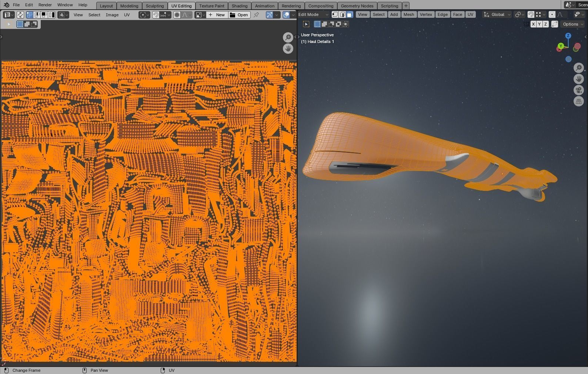Toggle Y-axis mirror in 3D viewport
The height and width of the screenshot is (374, 588).
[539, 24]
